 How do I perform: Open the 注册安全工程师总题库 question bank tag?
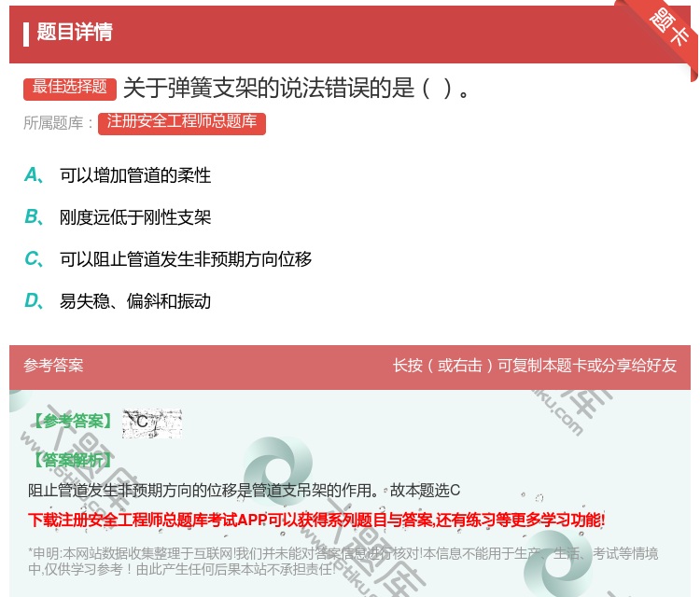pyautogui.click(x=182, y=123)
